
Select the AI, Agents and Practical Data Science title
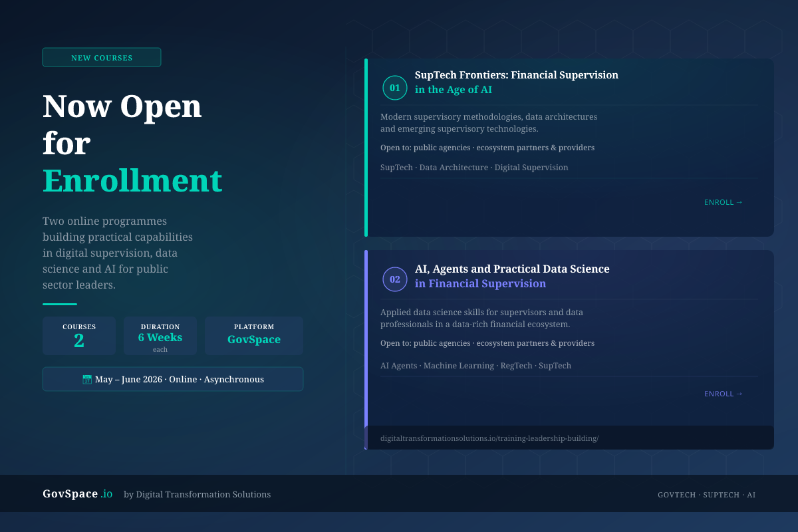click(512, 269)
